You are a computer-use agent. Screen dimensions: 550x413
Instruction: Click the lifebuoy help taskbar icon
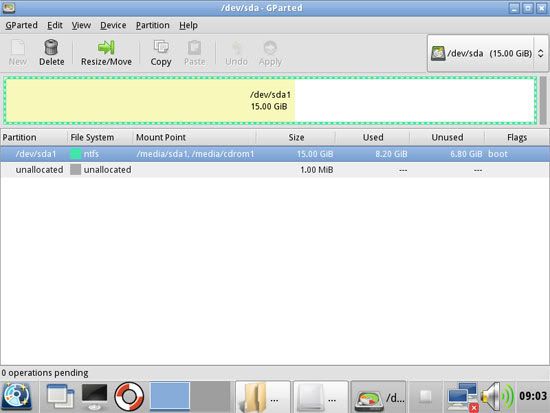pyautogui.click(x=129, y=397)
